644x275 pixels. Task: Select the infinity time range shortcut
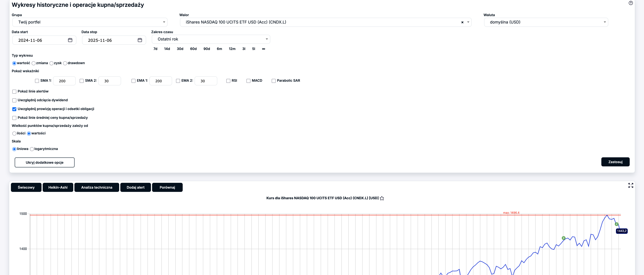pos(263,49)
